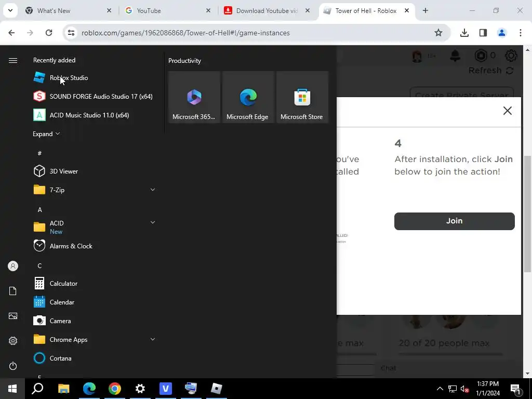532x399 pixels.
Task: Close the YouTube tab
Action: (x=208, y=10)
